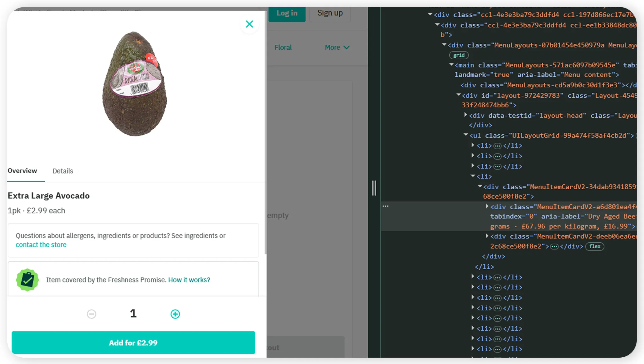Collapse the ccl-ee1b33848dc80 div node
Screen dimensions: 644x364
(437, 25)
